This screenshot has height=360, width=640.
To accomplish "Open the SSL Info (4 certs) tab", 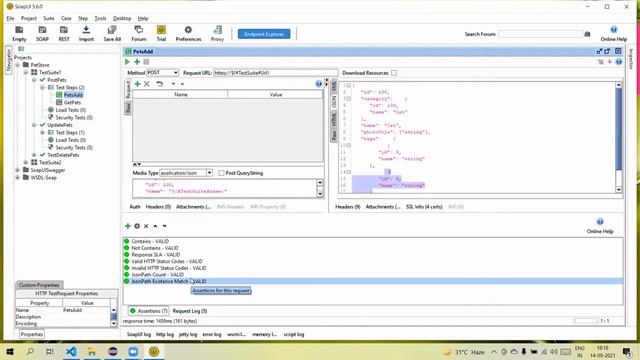I will [424, 207].
